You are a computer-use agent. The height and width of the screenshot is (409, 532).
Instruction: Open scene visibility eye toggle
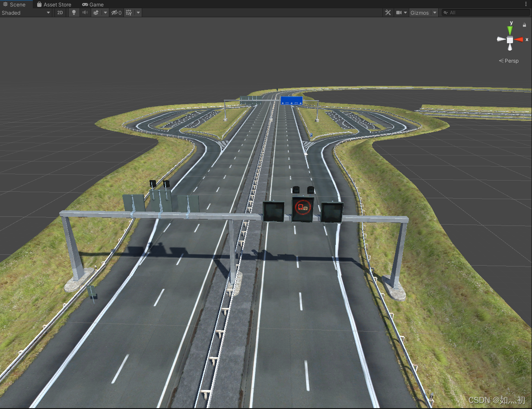115,13
